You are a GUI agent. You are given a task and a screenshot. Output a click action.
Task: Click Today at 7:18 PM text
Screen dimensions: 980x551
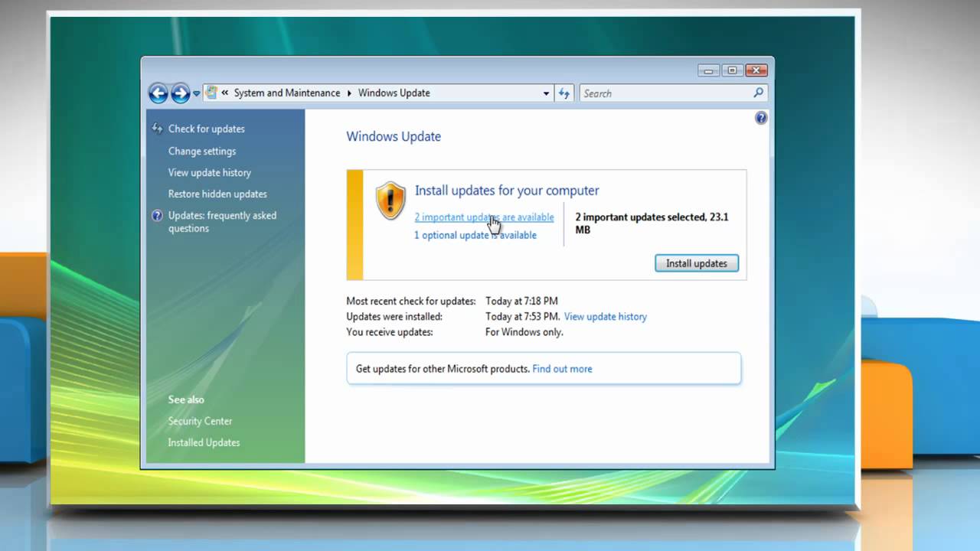pos(521,301)
